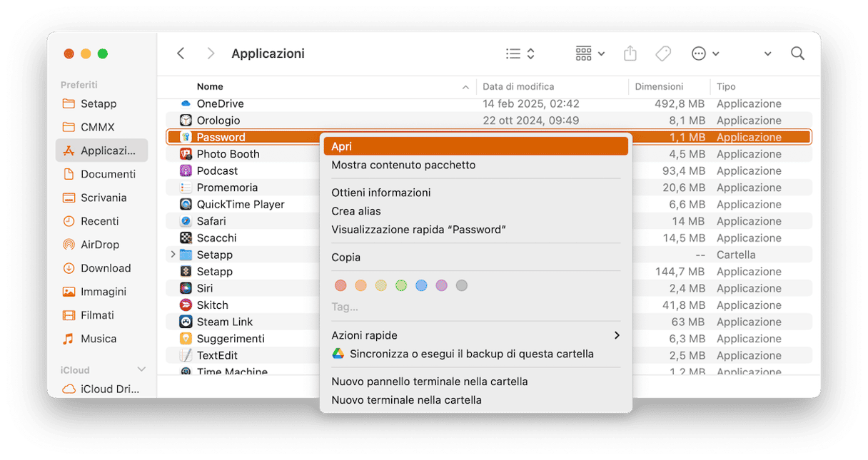Select the Steam Link app icon
868x460 pixels.
pos(186,322)
